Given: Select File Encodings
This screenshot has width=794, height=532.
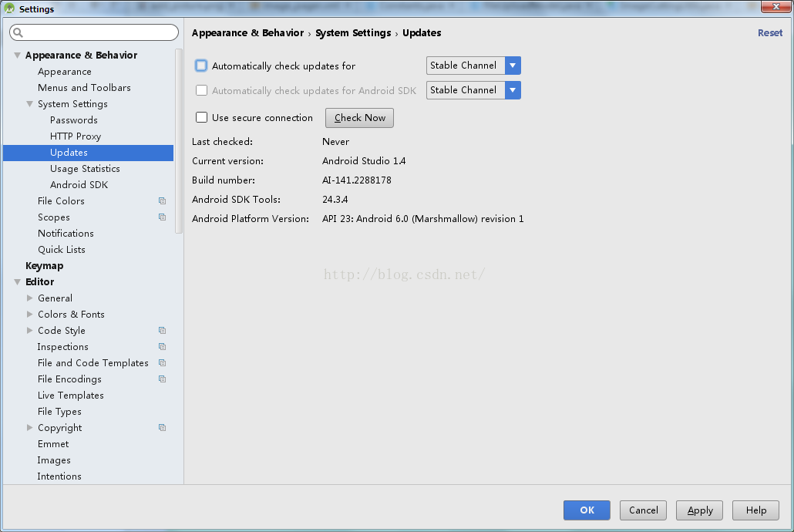Looking at the screenshot, I should pyautogui.click(x=69, y=379).
